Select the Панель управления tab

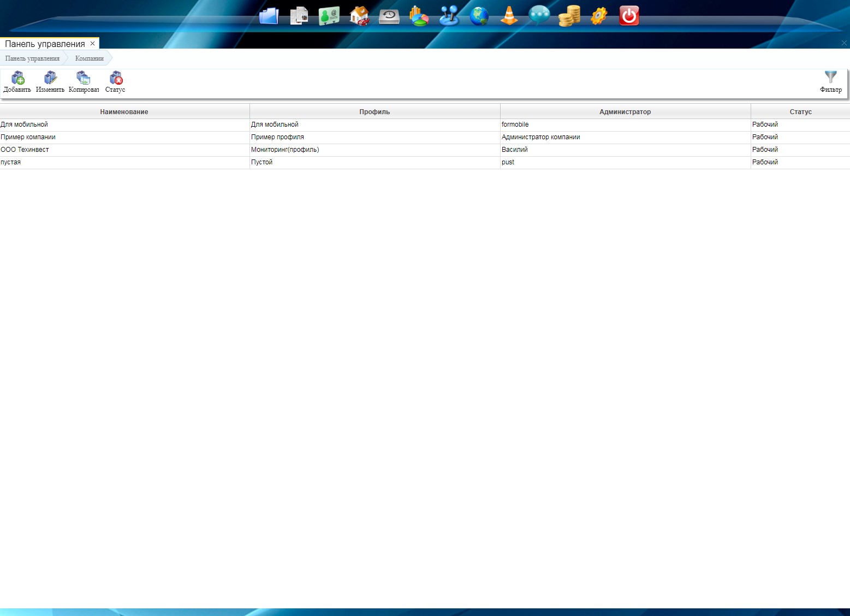(x=45, y=44)
